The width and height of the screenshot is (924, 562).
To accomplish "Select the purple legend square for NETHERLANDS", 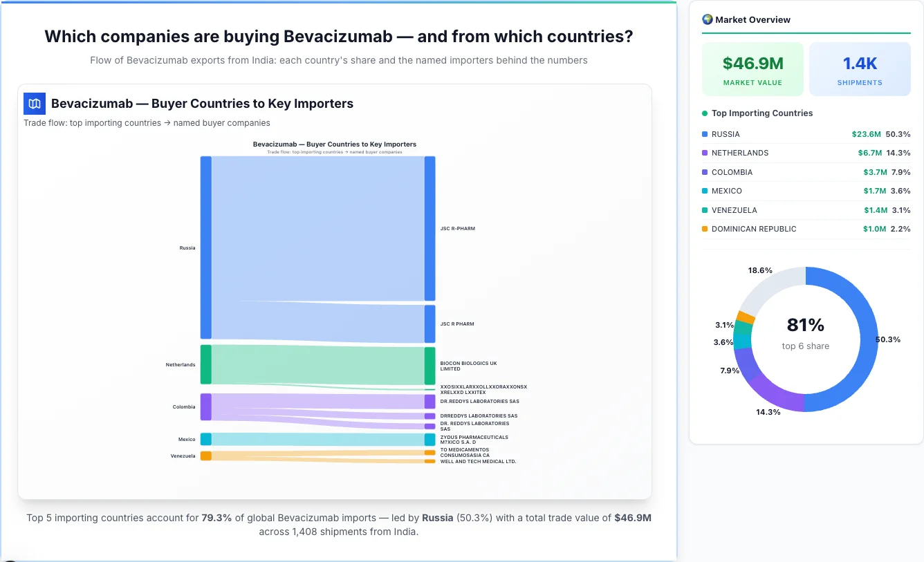I will (x=705, y=153).
